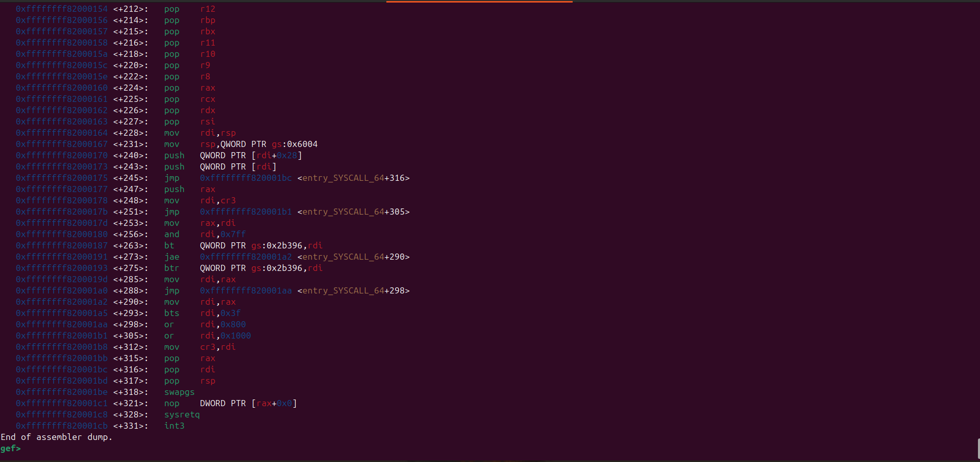Select the int3 instruction on the last line
Screen dimensions: 980x462
[174, 426]
